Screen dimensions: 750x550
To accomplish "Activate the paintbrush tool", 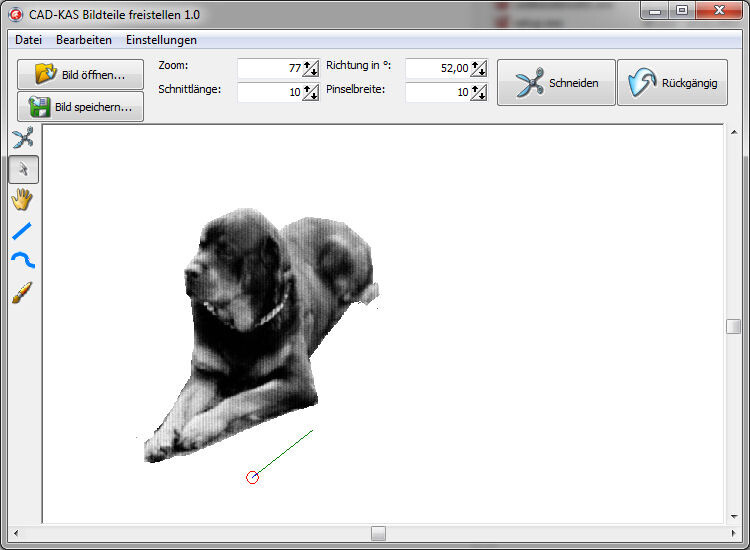I will pyautogui.click(x=22, y=292).
